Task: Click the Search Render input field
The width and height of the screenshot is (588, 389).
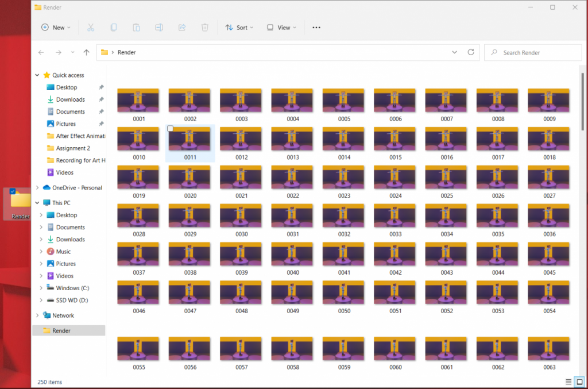Action: (537, 52)
